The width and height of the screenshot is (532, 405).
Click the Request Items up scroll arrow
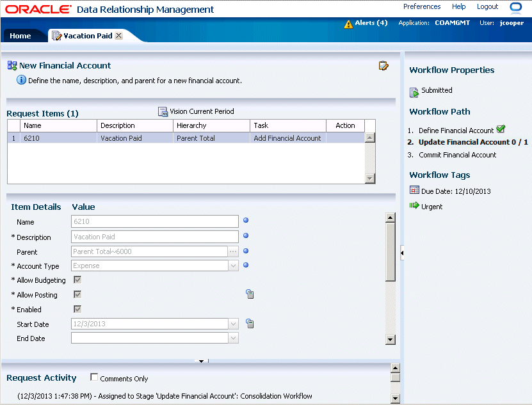tap(370, 138)
